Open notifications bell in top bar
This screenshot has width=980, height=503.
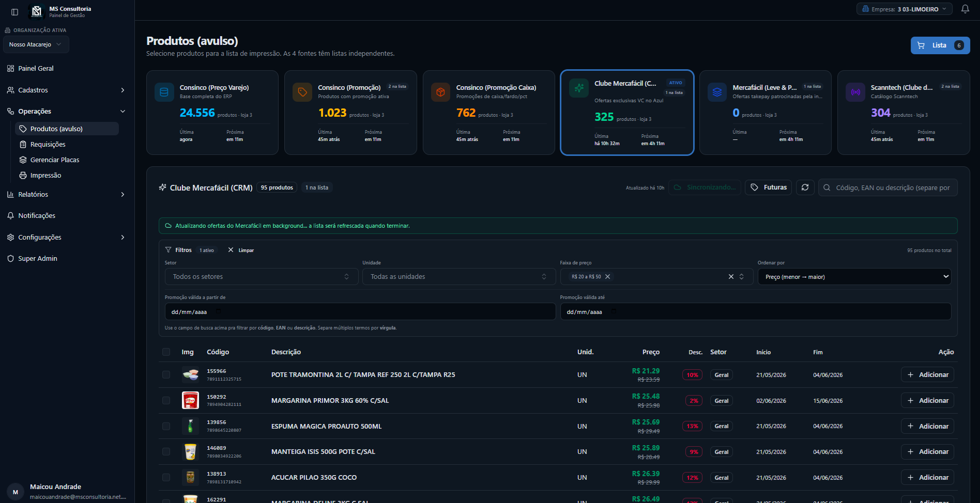965,9
